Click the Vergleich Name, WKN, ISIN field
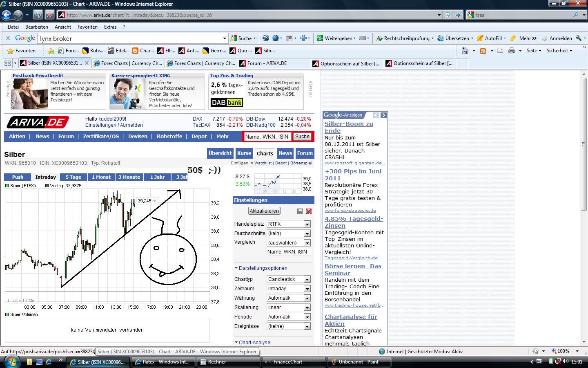Viewport: 588px width, 368px height. [289, 252]
